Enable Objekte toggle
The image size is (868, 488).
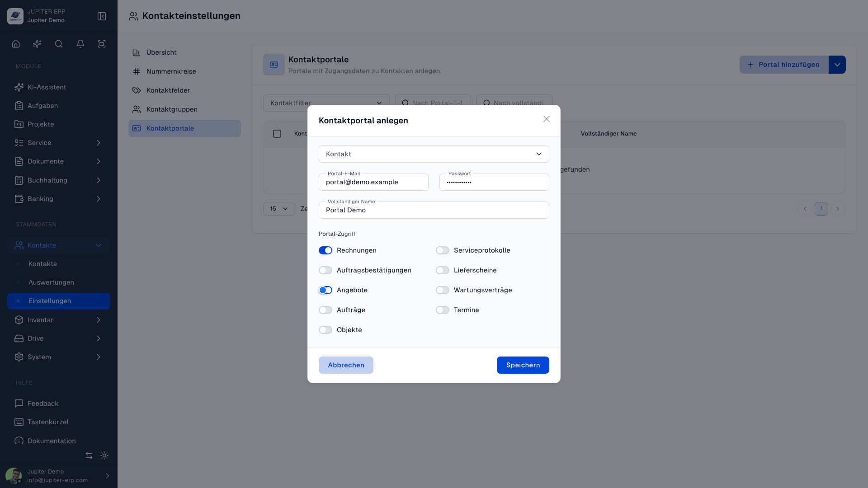click(x=325, y=330)
